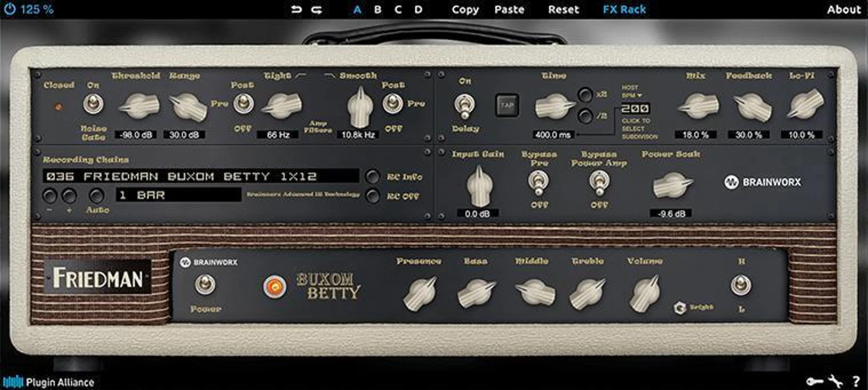868x390 pixels.
Task: Click the redo arrow in the top bar
Action: click(316, 9)
